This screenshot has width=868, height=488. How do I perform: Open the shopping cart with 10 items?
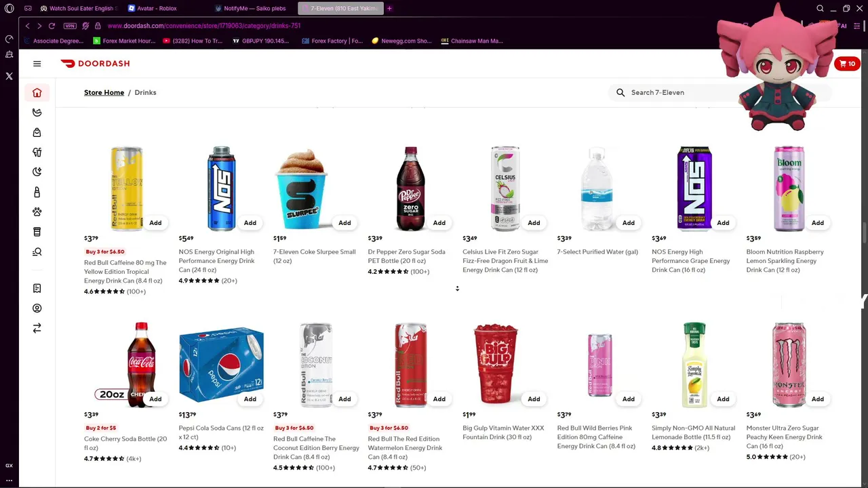click(x=848, y=64)
